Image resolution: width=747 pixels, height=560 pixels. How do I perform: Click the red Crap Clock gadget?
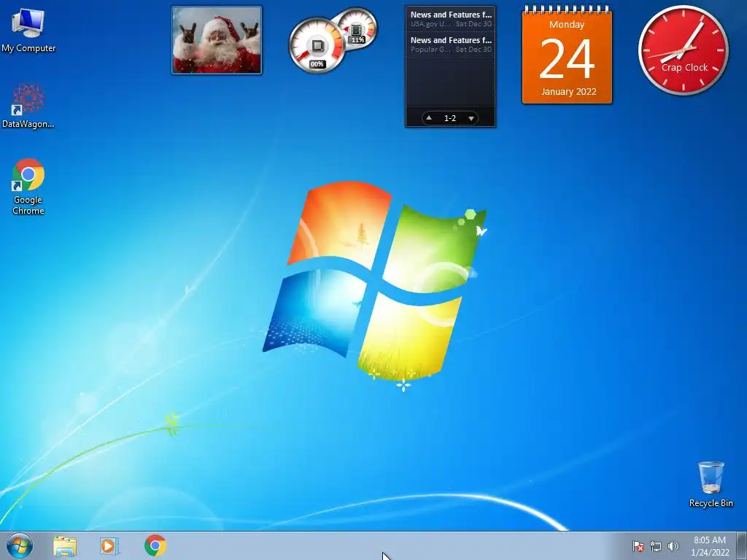[x=684, y=50]
